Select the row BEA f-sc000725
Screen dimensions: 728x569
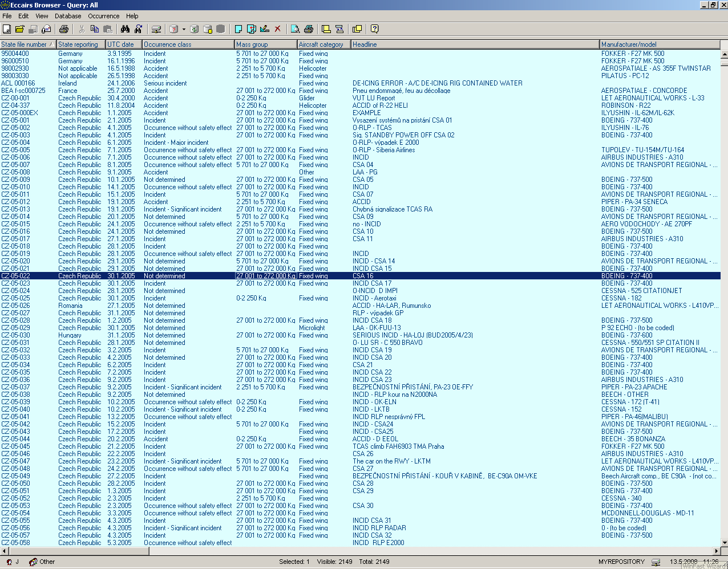click(360, 91)
